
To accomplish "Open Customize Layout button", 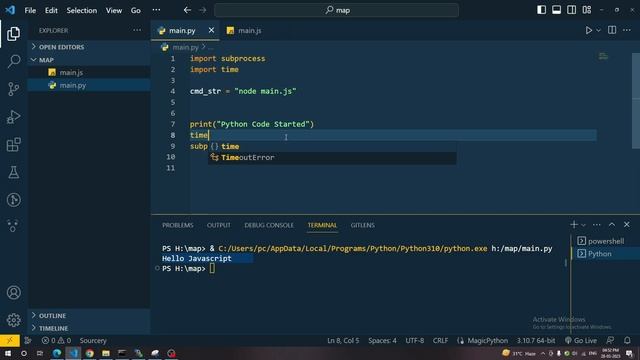I will pos(587,10).
